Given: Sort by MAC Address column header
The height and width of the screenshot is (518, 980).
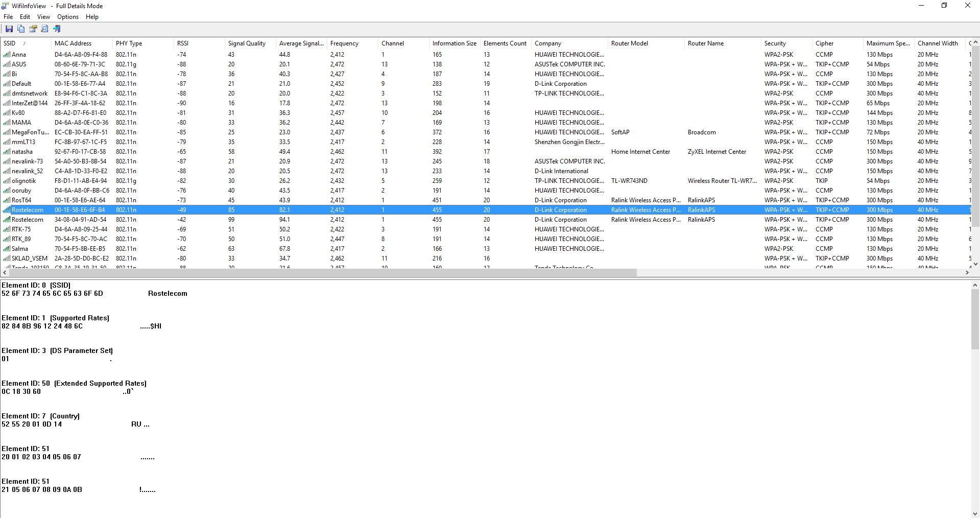Looking at the screenshot, I should point(82,43).
